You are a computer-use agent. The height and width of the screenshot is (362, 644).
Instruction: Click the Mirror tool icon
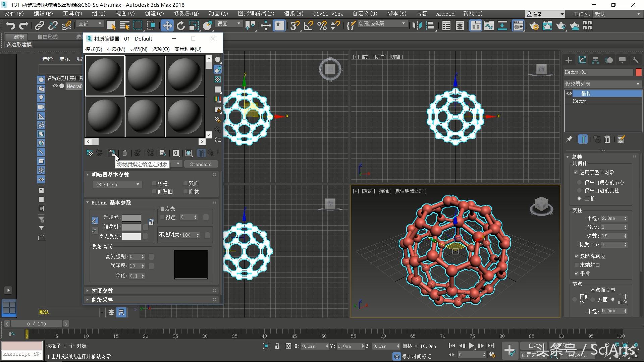point(417,25)
